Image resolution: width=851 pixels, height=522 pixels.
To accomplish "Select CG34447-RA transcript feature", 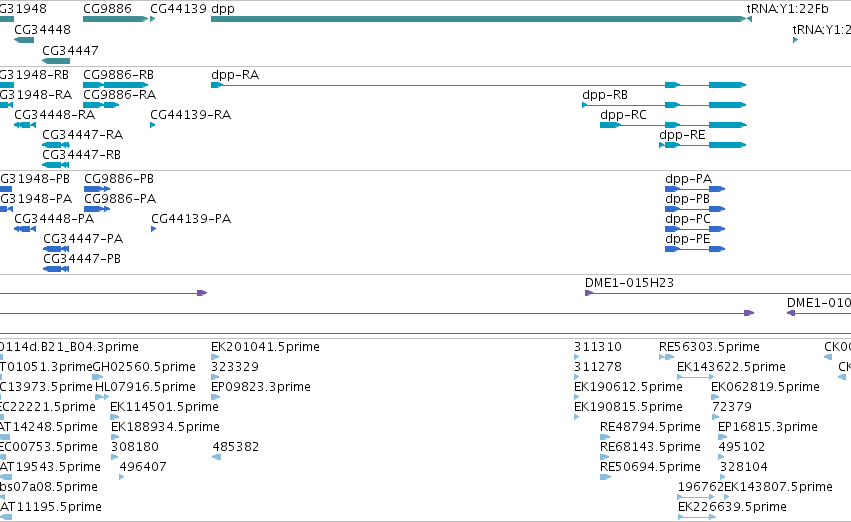I will [56, 145].
